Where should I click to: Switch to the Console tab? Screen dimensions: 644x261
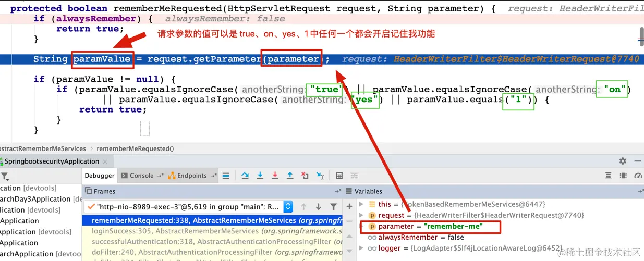[x=142, y=176]
